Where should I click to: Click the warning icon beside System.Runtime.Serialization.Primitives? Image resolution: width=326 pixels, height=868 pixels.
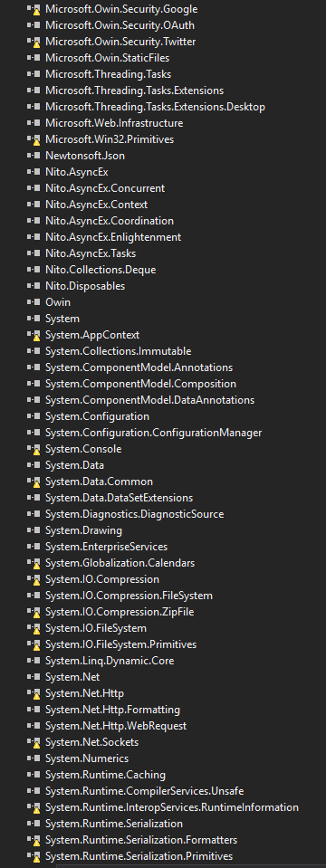point(34,856)
